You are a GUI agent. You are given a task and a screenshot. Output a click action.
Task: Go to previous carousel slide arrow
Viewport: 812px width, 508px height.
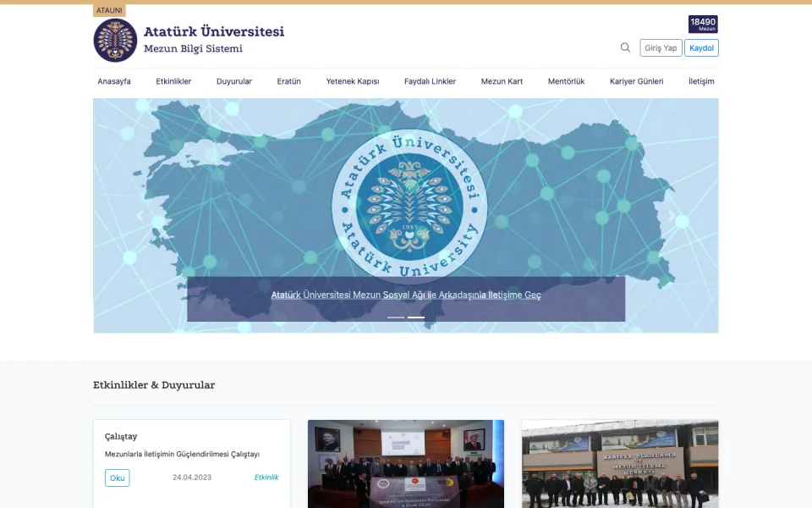(x=140, y=216)
